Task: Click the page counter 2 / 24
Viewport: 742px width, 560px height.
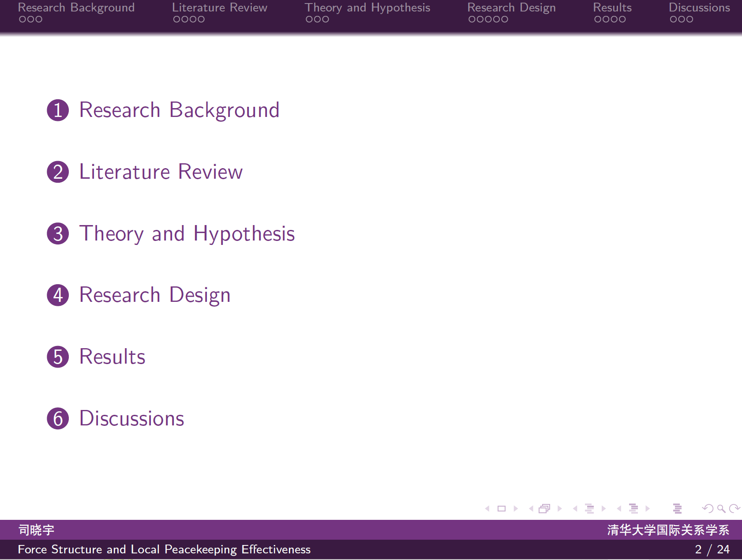Action: [712, 549]
